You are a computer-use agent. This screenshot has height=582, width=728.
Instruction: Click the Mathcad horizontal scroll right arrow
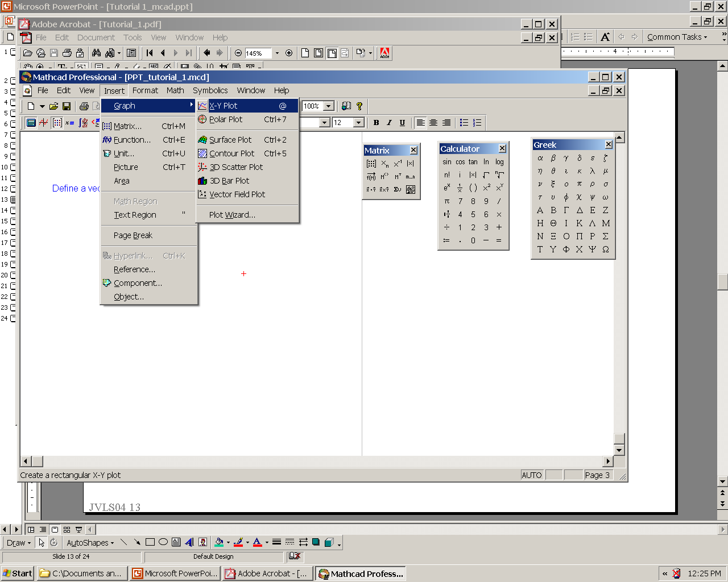click(x=609, y=461)
